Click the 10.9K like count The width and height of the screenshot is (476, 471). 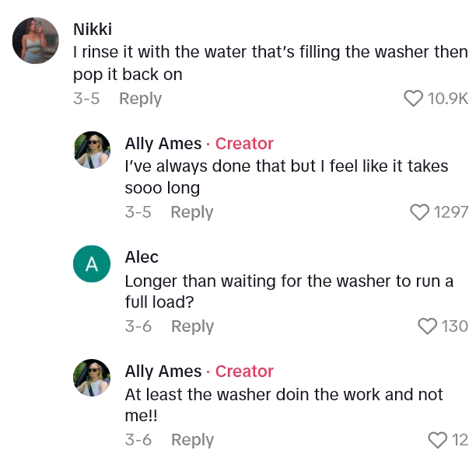pyautogui.click(x=448, y=99)
